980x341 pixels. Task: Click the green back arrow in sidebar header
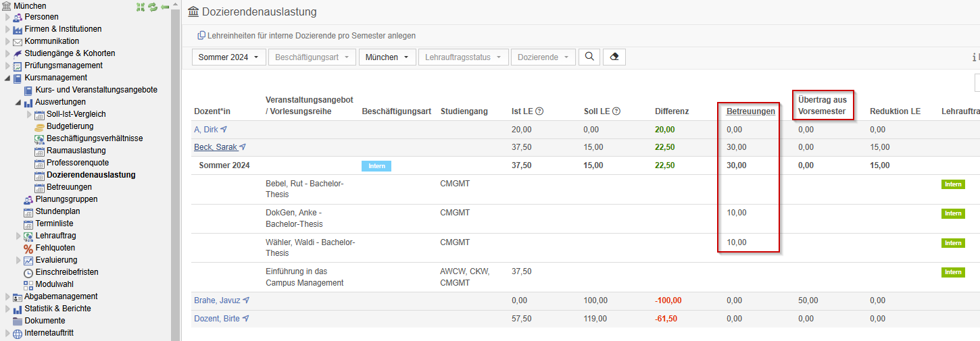pyautogui.click(x=164, y=7)
